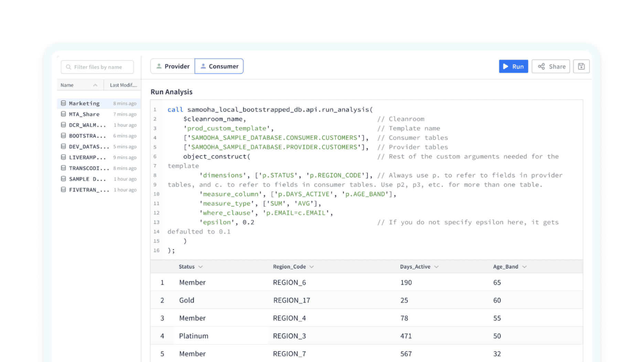
Task: Click the database icon next to MTA_Share
Action: [63, 114]
